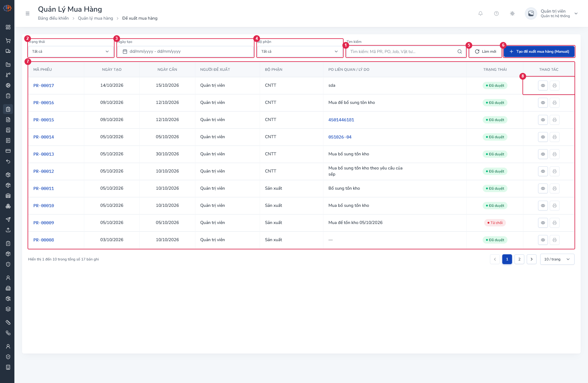This screenshot has height=383, width=588.
Task: Open the upload sidebar icon
Action: coord(8,230)
